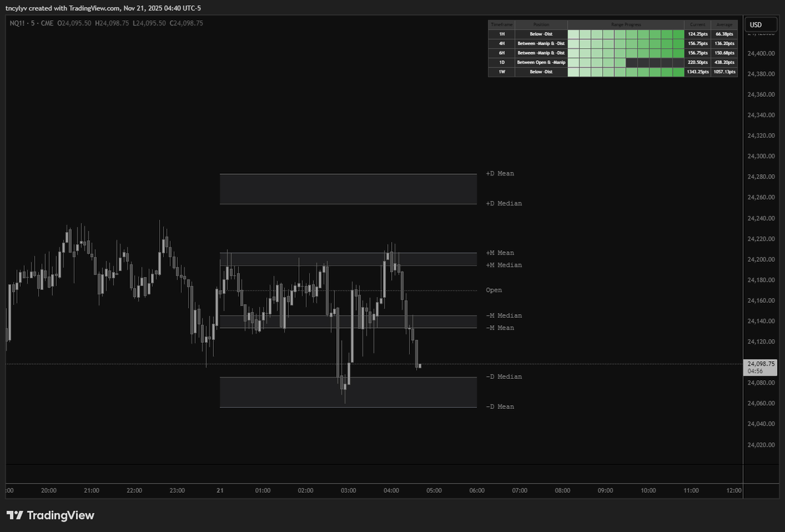Select the 'Between Open & -Manip' position cell
Screen dimensions: 785x532
(541, 62)
